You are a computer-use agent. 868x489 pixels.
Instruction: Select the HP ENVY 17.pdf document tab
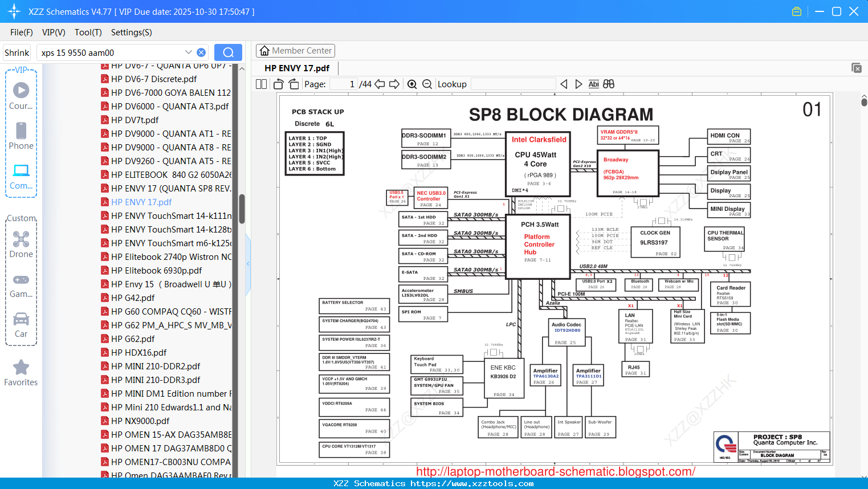pyautogui.click(x=297, y=68)
